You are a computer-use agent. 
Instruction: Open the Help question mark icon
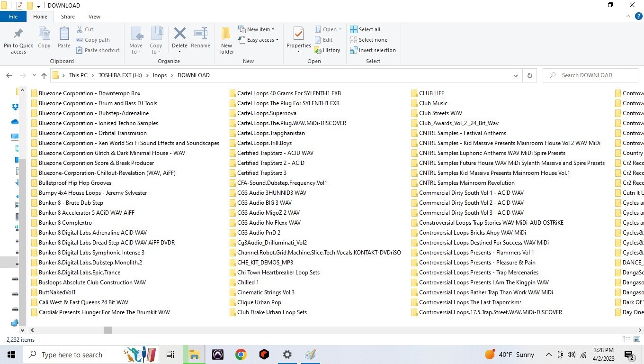[638, 16]
